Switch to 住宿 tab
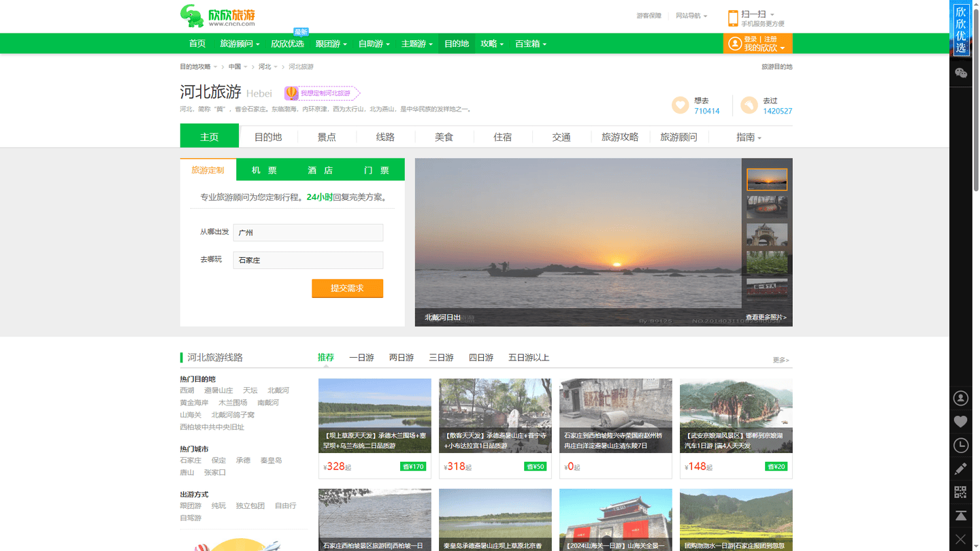The height and width of the screenshot is (551, 980). click(502, 137)
